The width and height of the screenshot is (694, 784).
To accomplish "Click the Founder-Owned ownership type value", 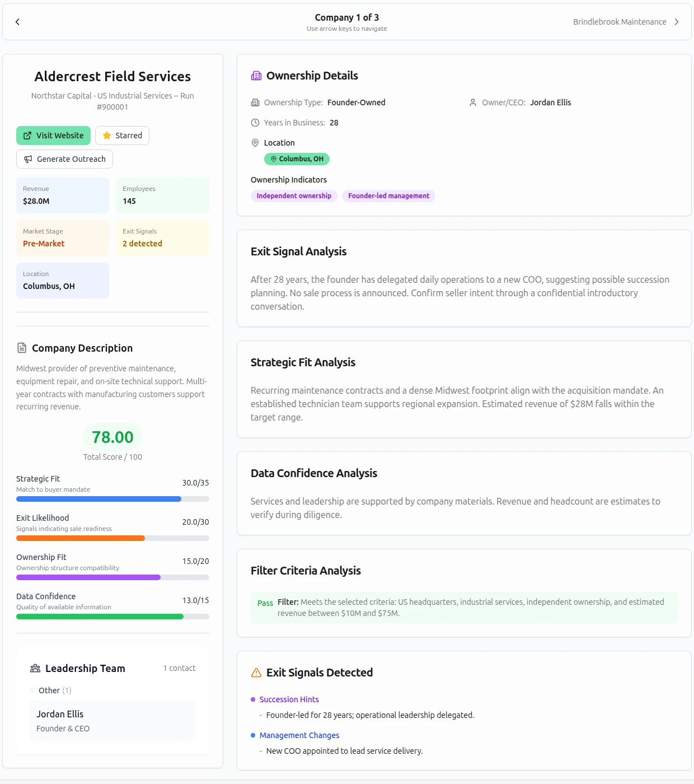I will pyautogui.click(x=357, y=102).
